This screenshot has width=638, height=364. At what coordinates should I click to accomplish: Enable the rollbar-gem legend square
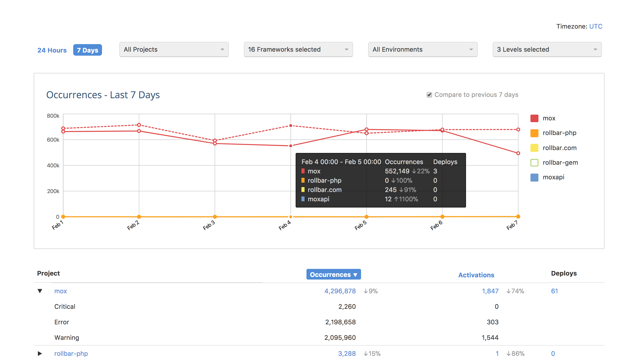click(534, 162)
